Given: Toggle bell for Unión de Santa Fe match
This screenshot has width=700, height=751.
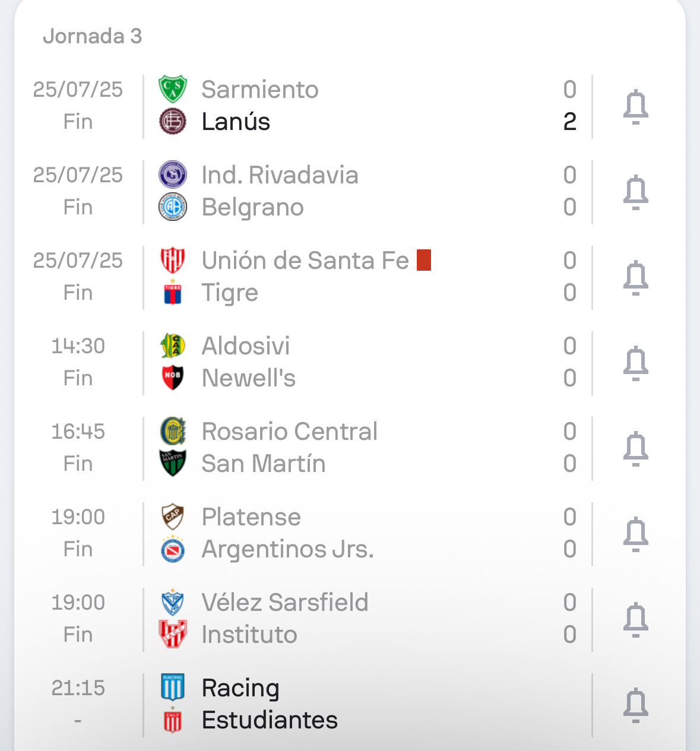Looking at the screenshot, I should 635,278.
